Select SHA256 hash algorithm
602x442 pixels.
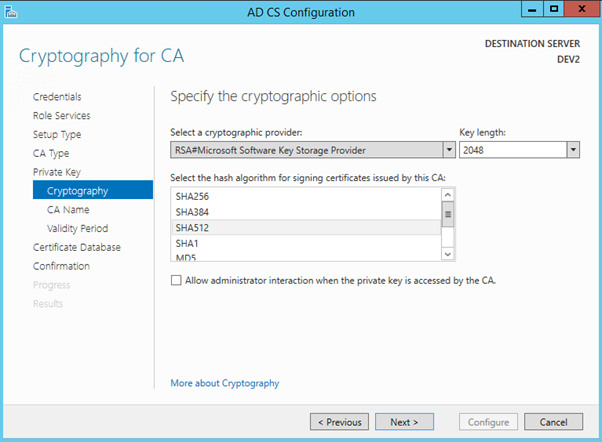coord(191,196)
